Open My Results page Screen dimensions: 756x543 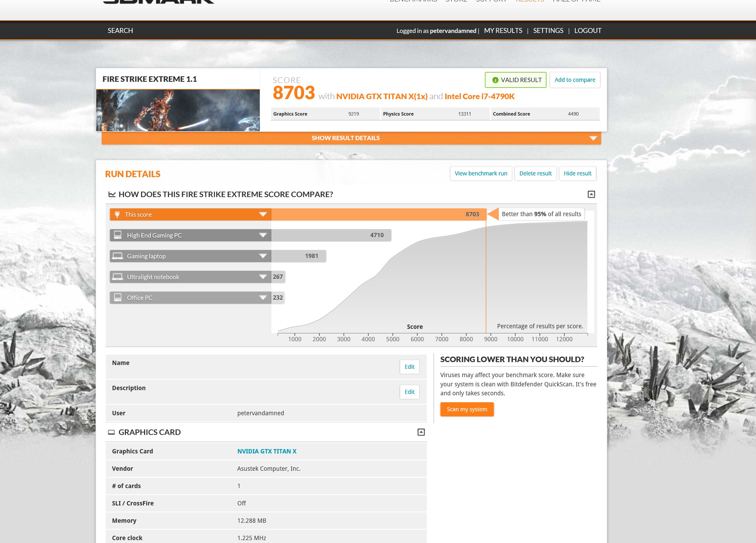click(x=503, y=31)
